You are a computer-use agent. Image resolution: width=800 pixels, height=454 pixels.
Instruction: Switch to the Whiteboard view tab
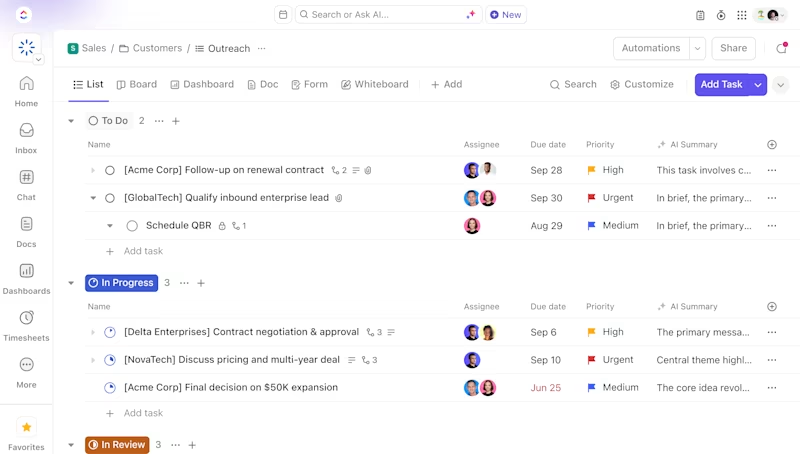tap(374, 84)
